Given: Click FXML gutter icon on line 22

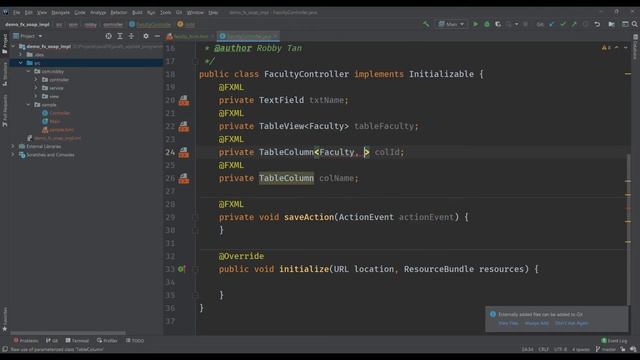Looking at the screenshot, I should tap(184, 126).
